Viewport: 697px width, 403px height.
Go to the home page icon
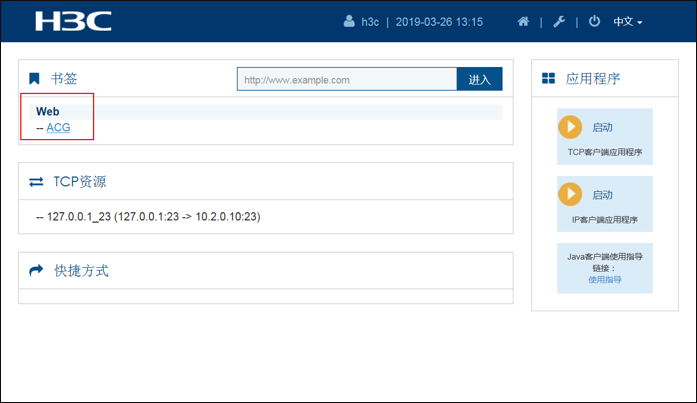tap(523, 21)
